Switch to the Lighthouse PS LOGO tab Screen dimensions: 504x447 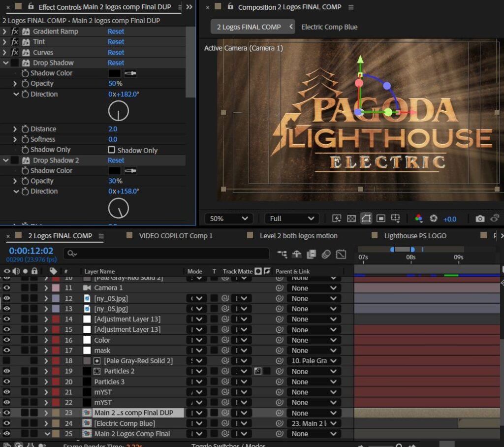(415, 236)
